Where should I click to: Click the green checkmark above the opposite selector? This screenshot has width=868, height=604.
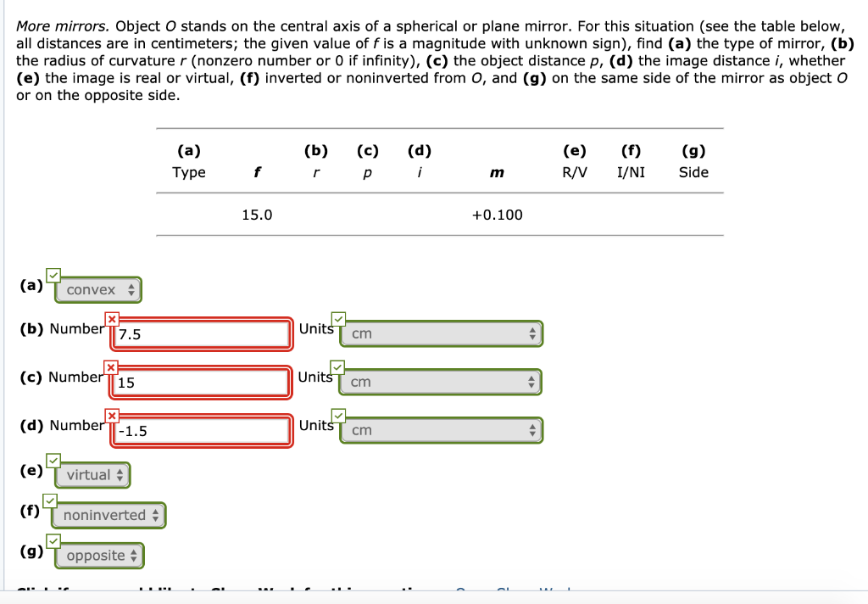53,540
